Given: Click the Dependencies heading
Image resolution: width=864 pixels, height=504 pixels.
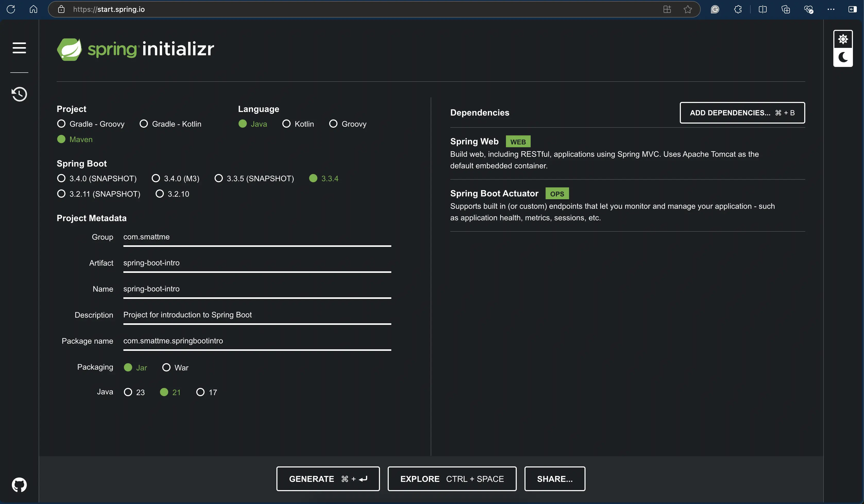Looking at the screenshot, I should tap(480, 112).
